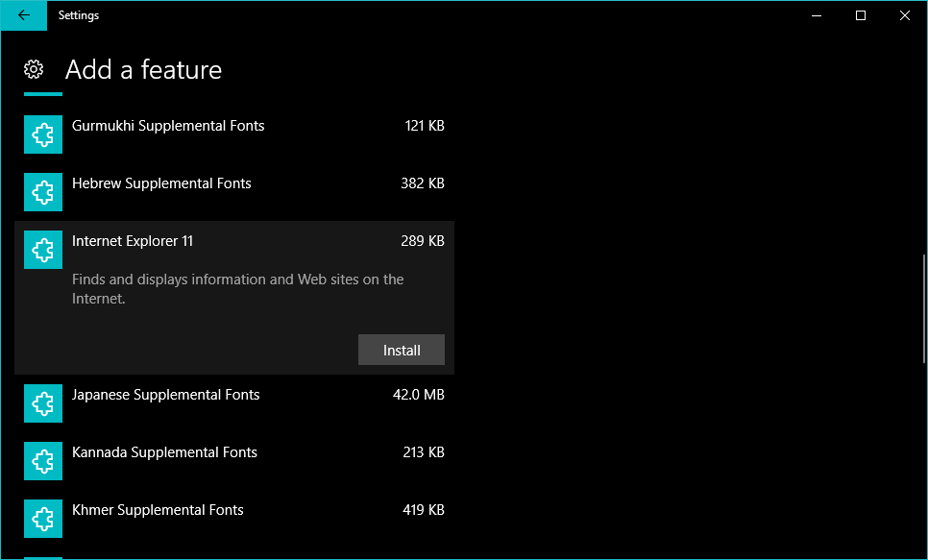The height and width of the screenshot is (560, 928).
Task: Install Internet Explorer 11
Action: pos(402,351)
